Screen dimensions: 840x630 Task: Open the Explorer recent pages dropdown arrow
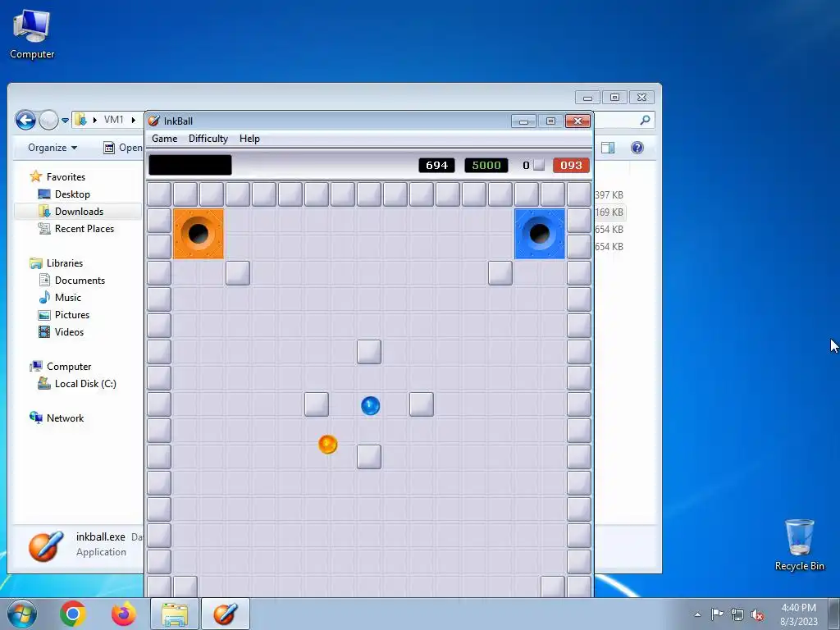click(65, 121)
